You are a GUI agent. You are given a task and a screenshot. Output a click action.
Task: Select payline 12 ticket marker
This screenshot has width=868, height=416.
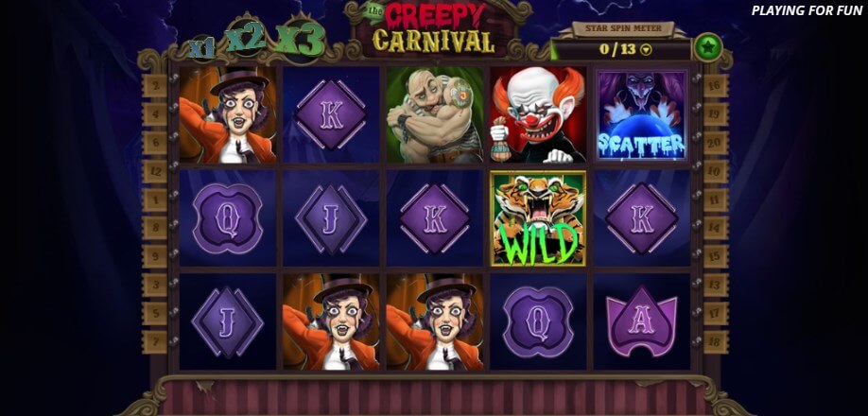point(154,171)
